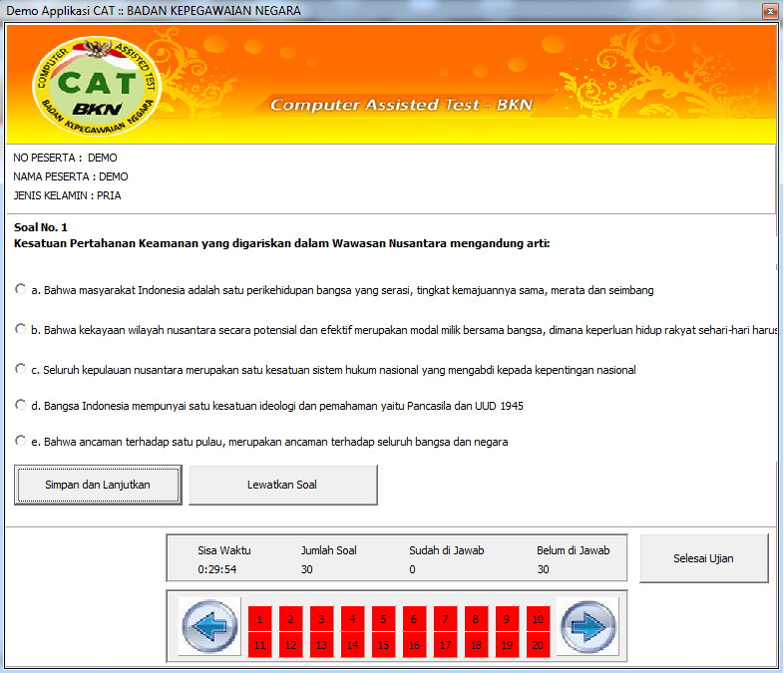Image resolution: width=784 pixels, height=673 pixels.
Task: Navigate to question number 9
Action: point(507,619)
